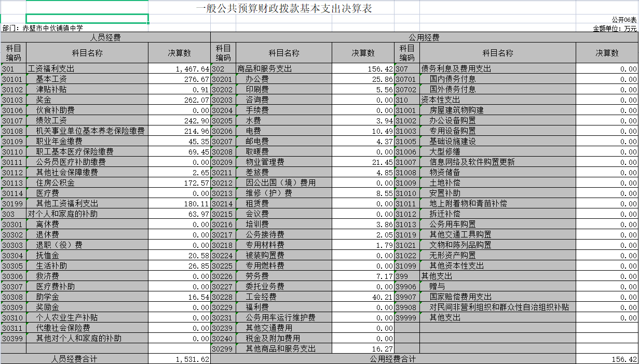Select the 物业管理费 value 21.45

point(363,162)
